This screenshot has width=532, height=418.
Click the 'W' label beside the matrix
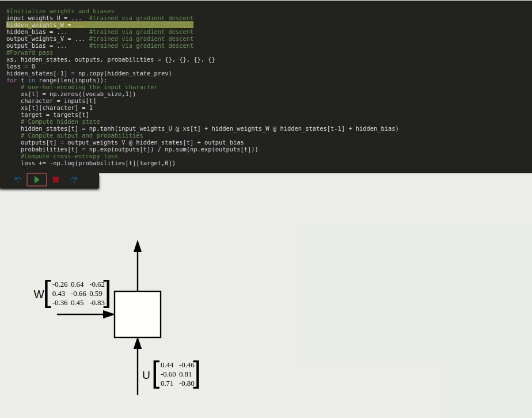39,294
